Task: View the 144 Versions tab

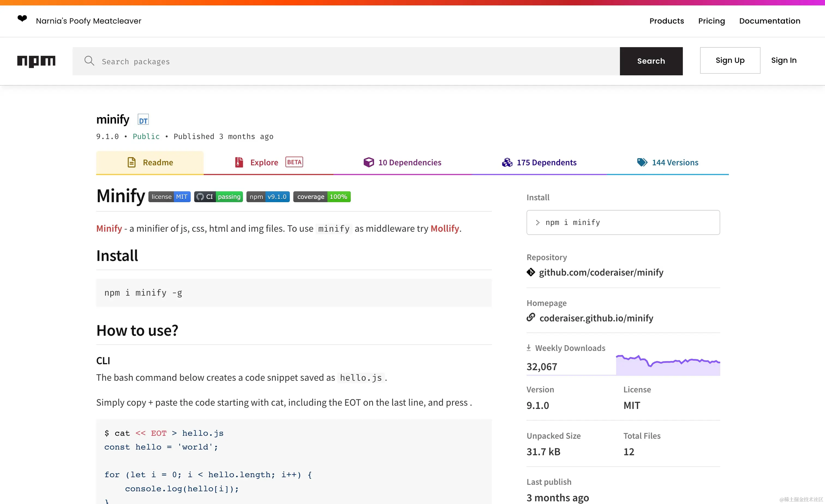Action: 668,163
